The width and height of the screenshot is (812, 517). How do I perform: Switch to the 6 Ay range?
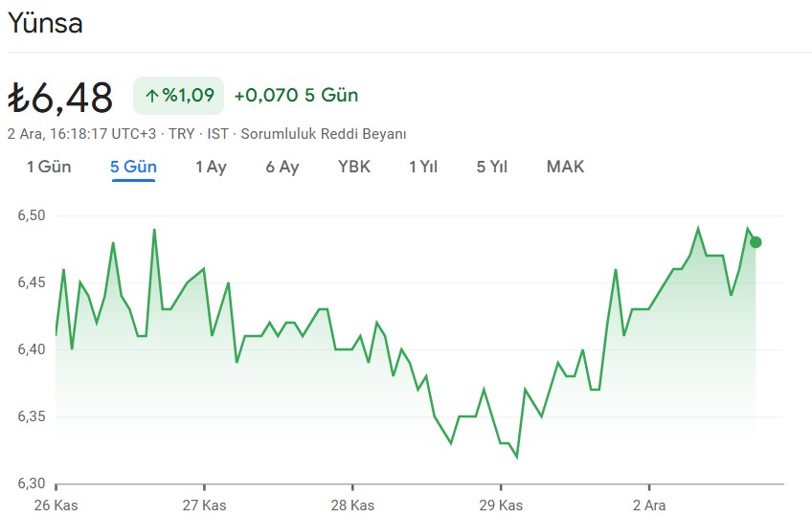click(282, 167)
